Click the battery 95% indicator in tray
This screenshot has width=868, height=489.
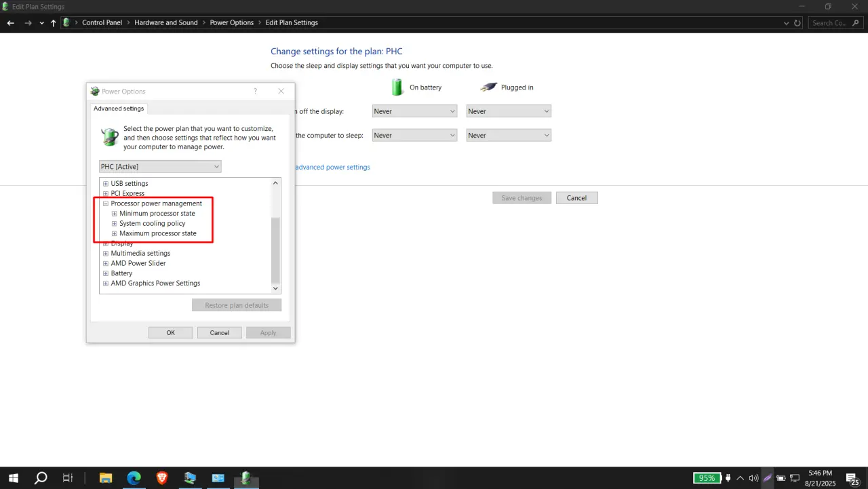707,478
